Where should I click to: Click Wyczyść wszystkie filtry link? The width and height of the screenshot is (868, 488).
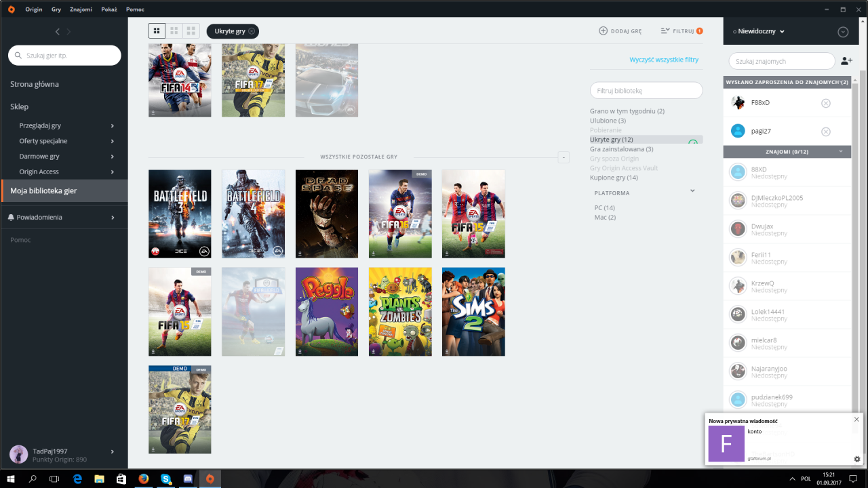click(x=664, y=60)
